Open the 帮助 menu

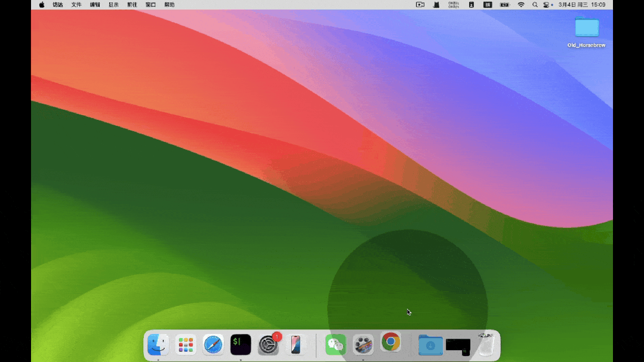170,5
